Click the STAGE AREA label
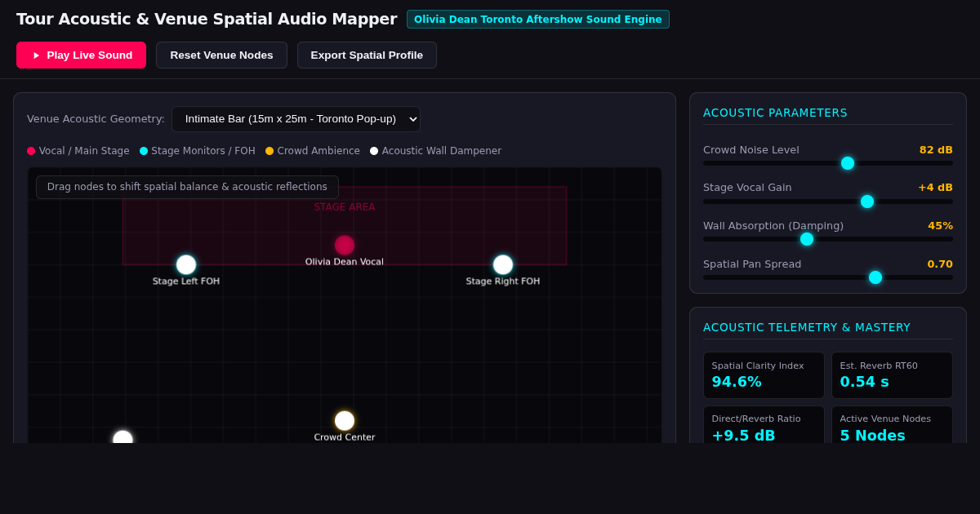The height and width of the screenshot is (514, 980). point(345,207)
